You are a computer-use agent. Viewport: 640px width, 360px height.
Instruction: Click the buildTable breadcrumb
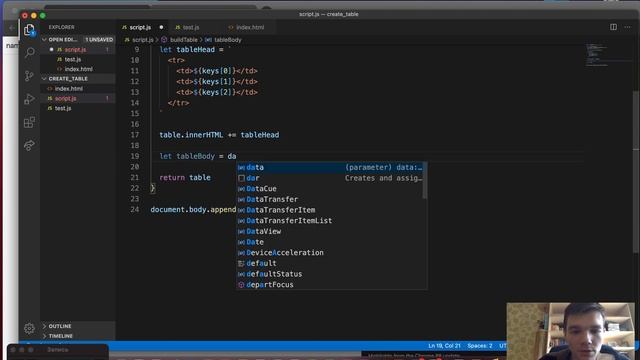point(183,40)
